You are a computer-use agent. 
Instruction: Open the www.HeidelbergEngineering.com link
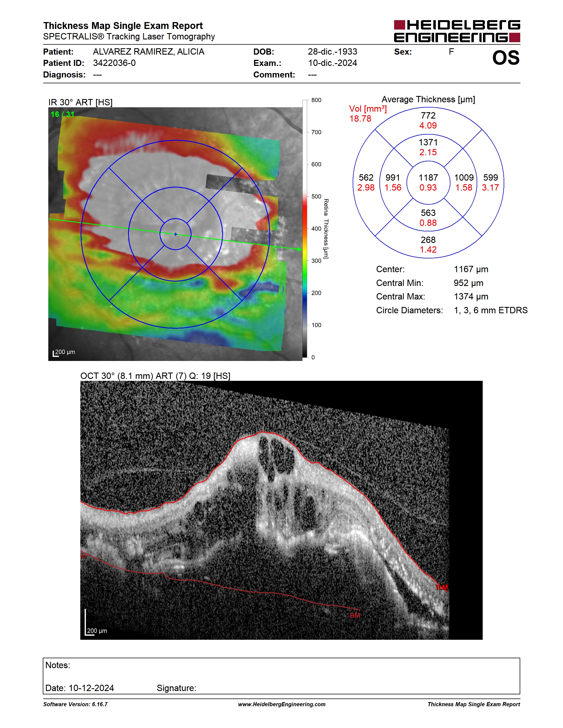(281, 704)
